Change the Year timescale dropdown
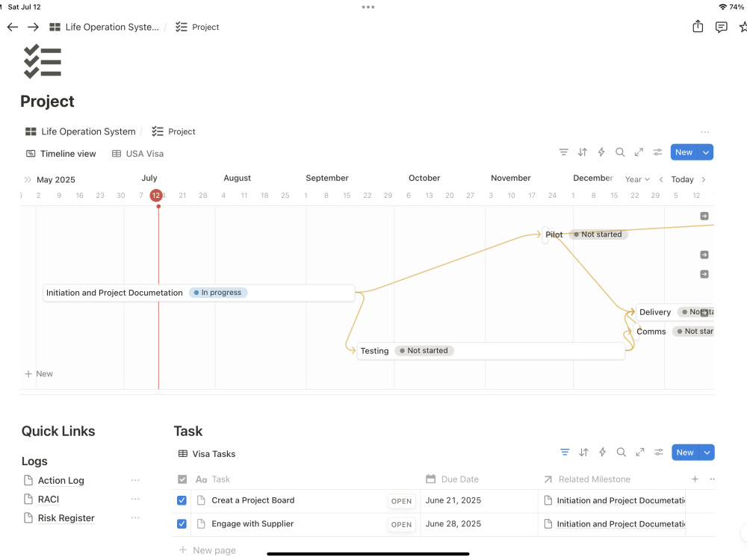747x560 pixels. pyautogui.click(x=637, y=179)
